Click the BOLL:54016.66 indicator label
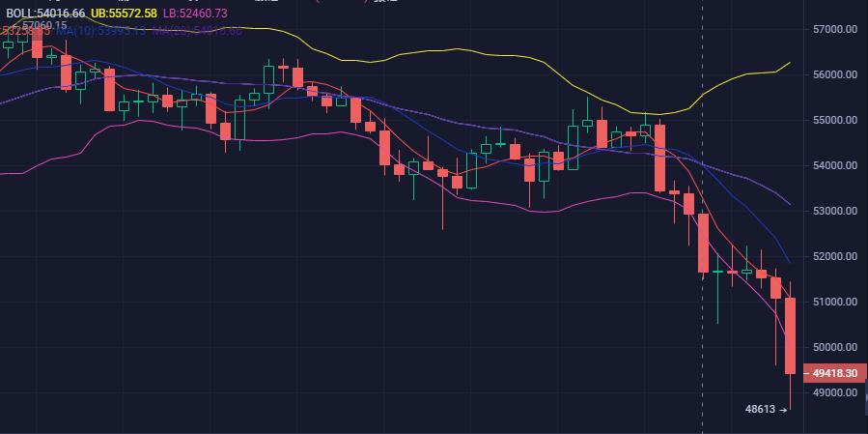Image resolution: width=868 pixels, height=434 pixels. coord(46,13)
